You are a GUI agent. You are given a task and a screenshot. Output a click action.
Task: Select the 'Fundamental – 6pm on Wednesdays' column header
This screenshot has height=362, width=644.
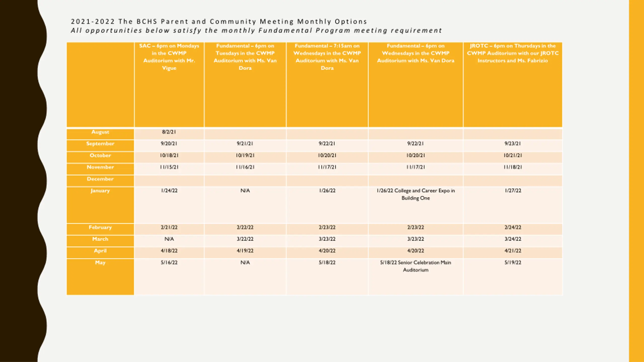416,85
